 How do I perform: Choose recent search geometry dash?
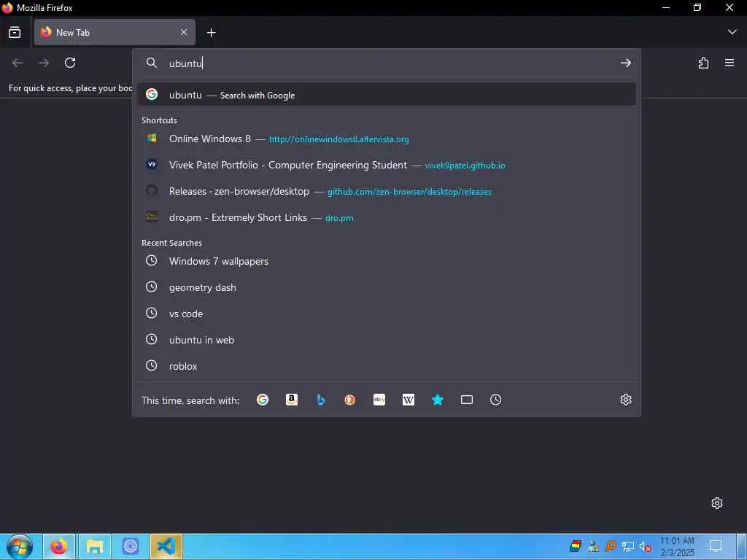[x=387, y=287]
